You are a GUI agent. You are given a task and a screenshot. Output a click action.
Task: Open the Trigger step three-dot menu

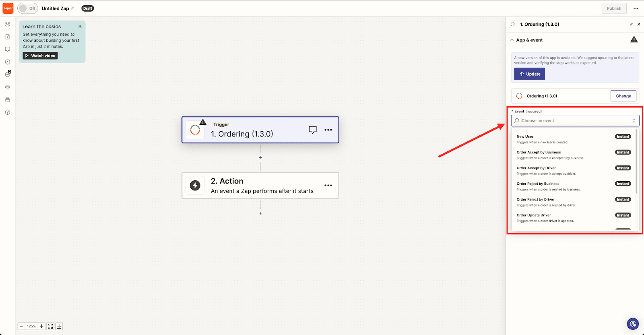click(x=328, y=130)
